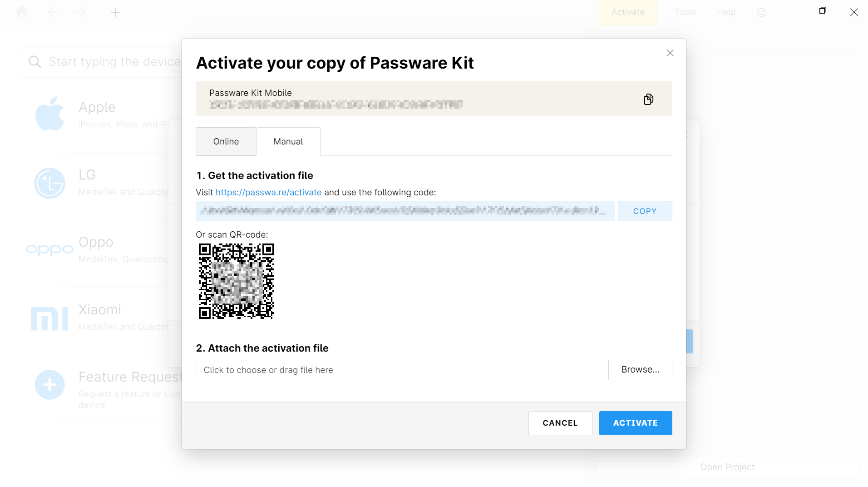The width and height of the screenshot is (868, 487).
Task: Click the smiley feedback icon
Action: point(761,12)
